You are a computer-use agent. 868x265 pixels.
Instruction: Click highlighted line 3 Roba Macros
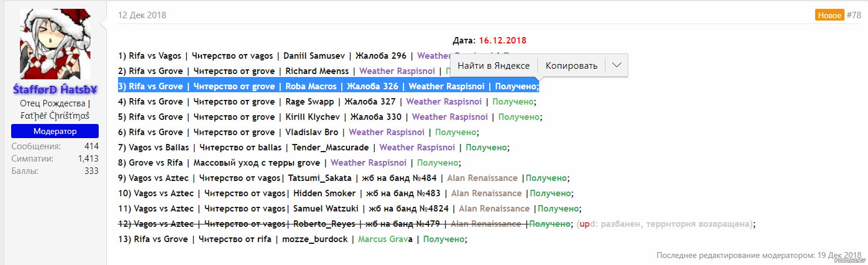point(328,86)
